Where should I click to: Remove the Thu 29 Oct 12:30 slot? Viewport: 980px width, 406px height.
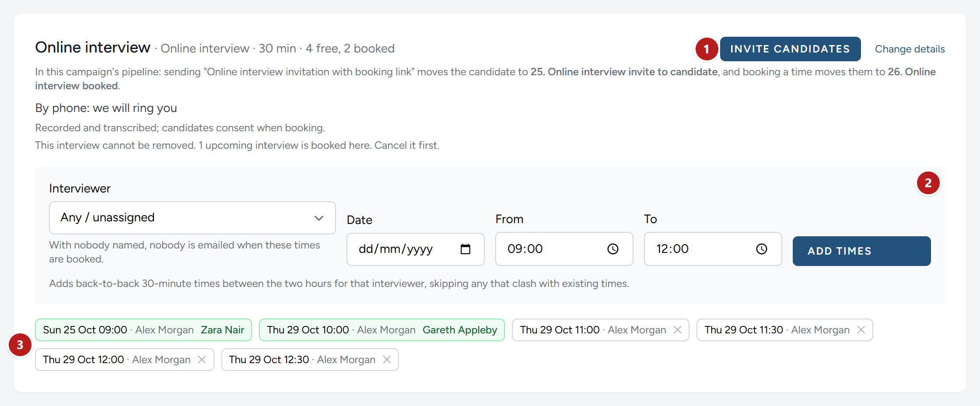tap(387, 360)
